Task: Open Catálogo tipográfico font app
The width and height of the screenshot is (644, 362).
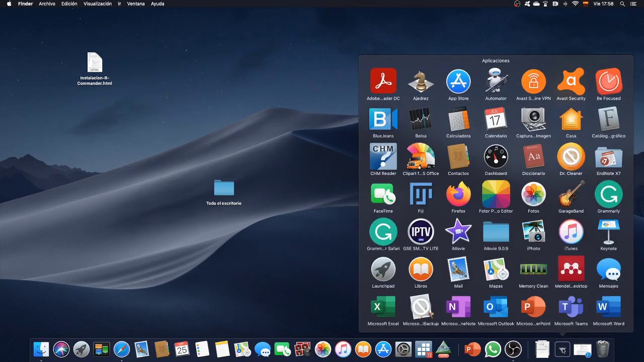Action: (609, 119)
